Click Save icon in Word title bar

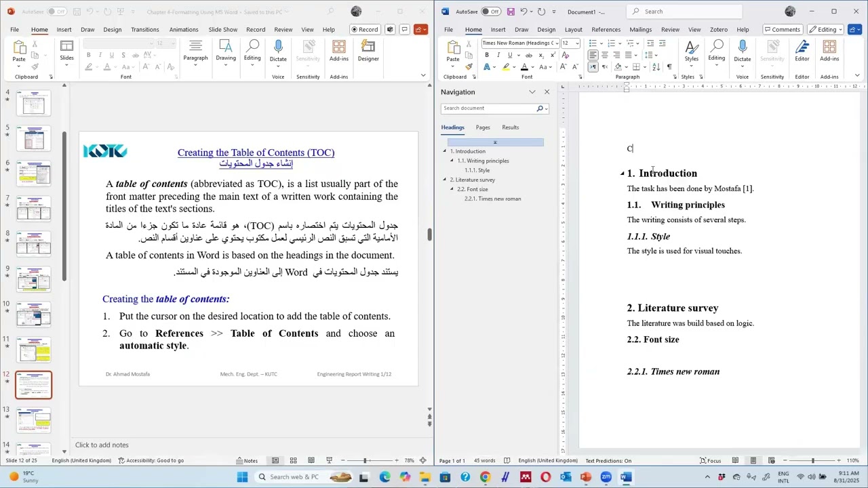pyautogui.click(x=511, y=12)
